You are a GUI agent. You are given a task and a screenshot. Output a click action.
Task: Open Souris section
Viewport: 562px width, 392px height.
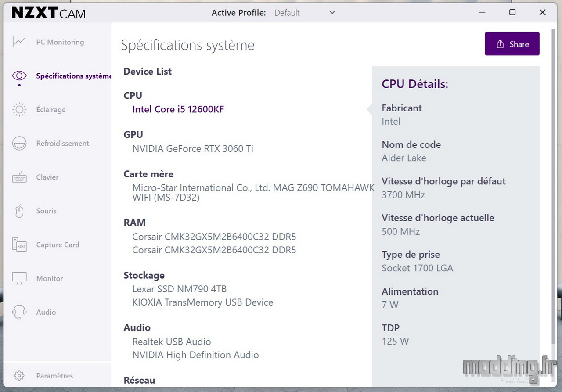47,211
